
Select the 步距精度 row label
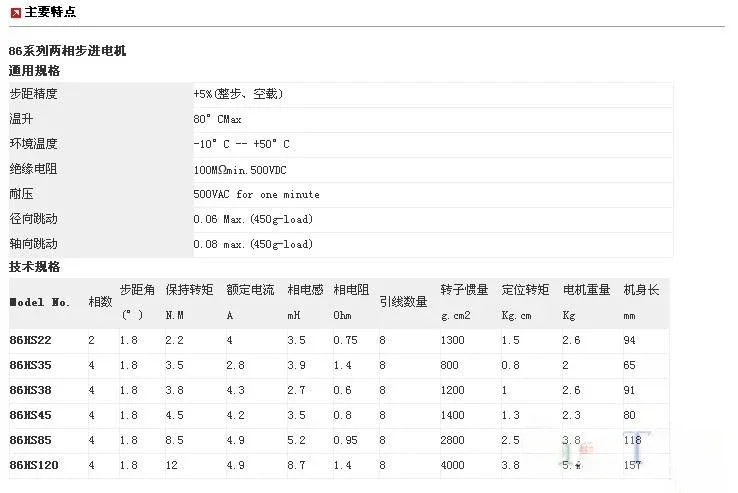[33, 94]
